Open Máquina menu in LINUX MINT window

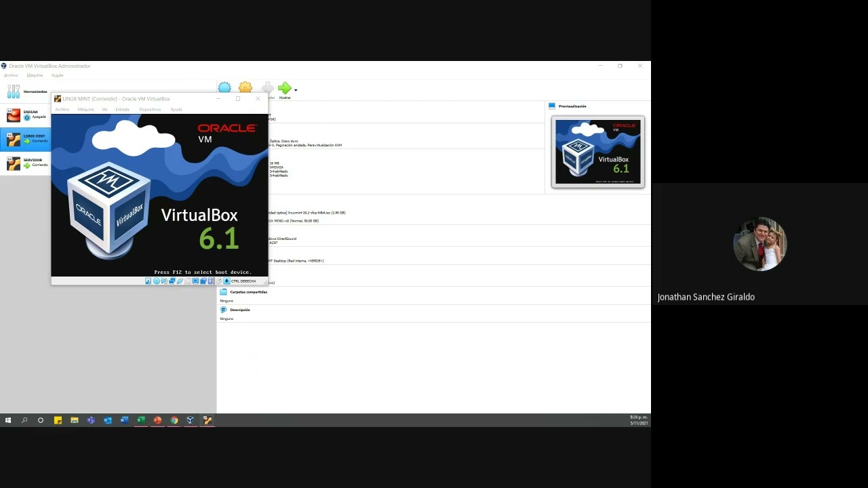(x=85, y=109)
